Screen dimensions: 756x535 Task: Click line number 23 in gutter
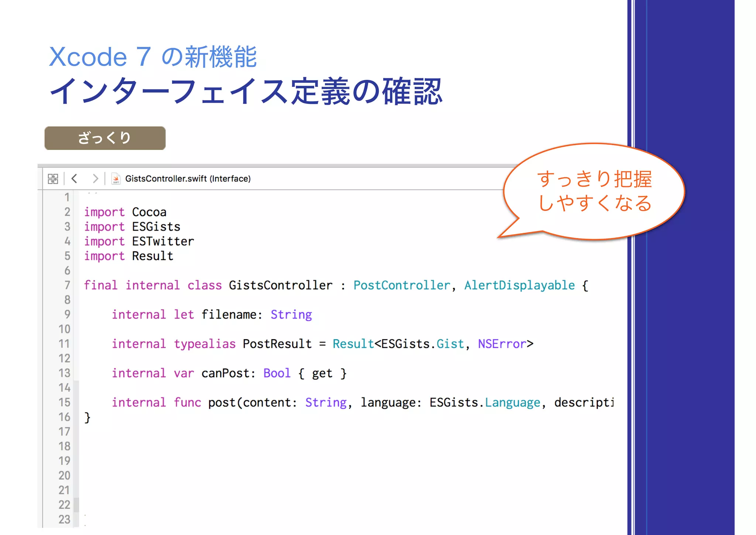(x=64, y=519)
